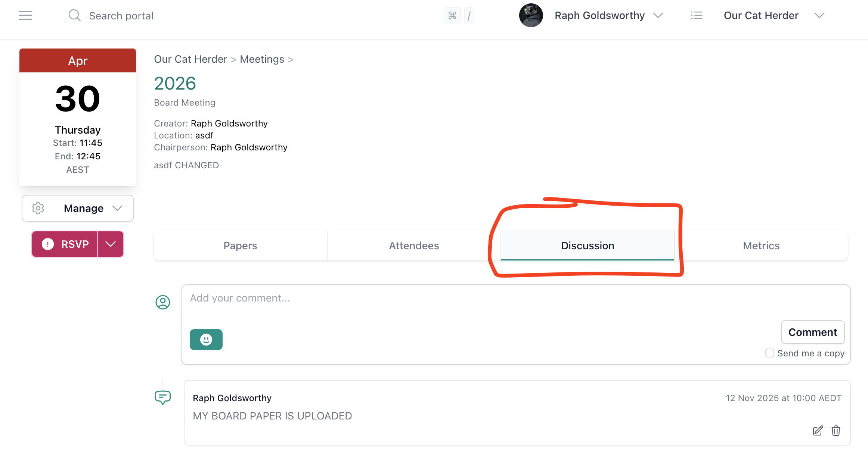The height and width of the screenshot is (459, 868).
Task: Delete the comment via the trash icon
Action: [836, 431]
